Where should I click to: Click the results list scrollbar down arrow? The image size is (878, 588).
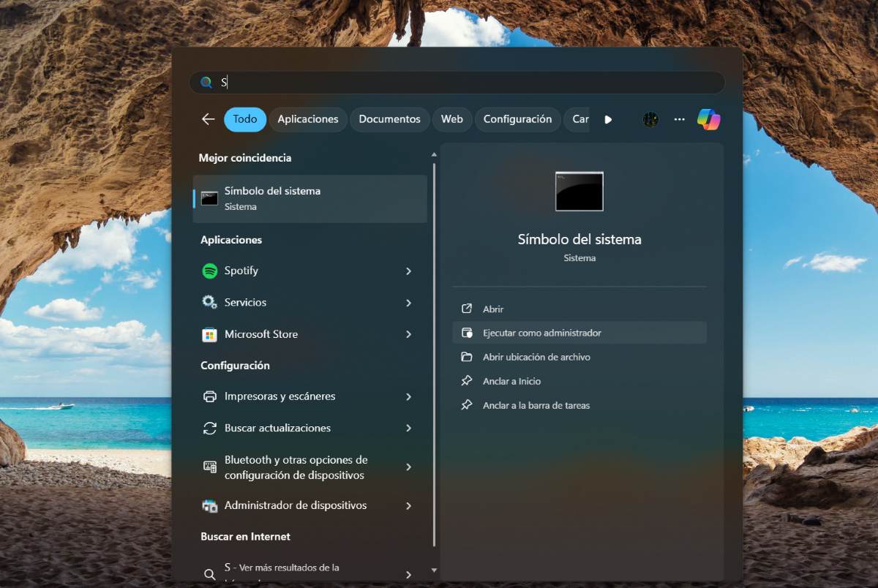[434, 570]
